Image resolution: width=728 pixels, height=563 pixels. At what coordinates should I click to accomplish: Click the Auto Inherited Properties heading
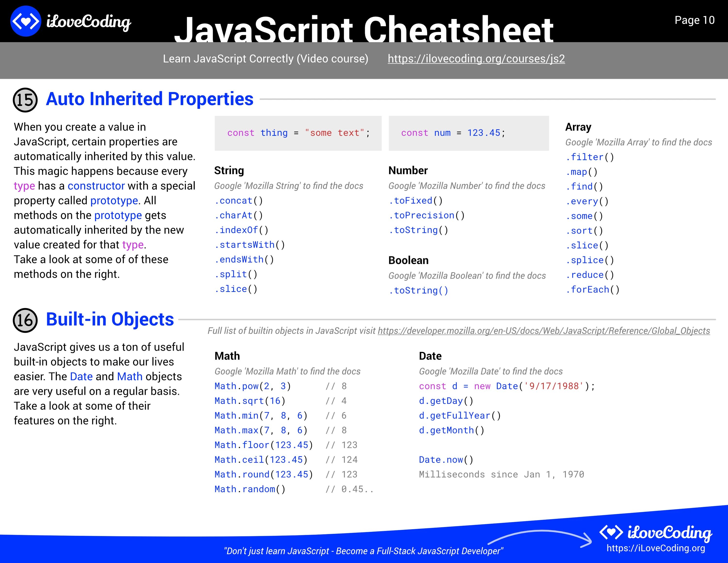tap(150, 99)
